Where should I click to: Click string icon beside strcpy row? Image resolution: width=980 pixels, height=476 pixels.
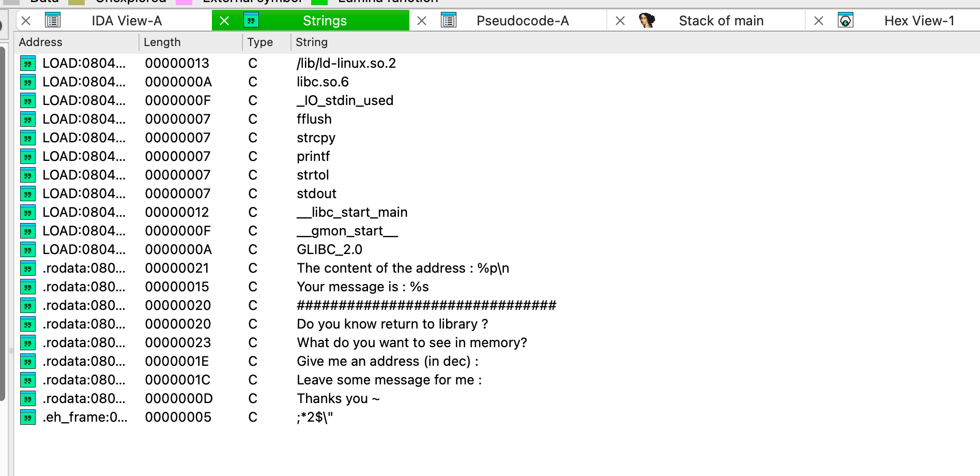[28, 138]
